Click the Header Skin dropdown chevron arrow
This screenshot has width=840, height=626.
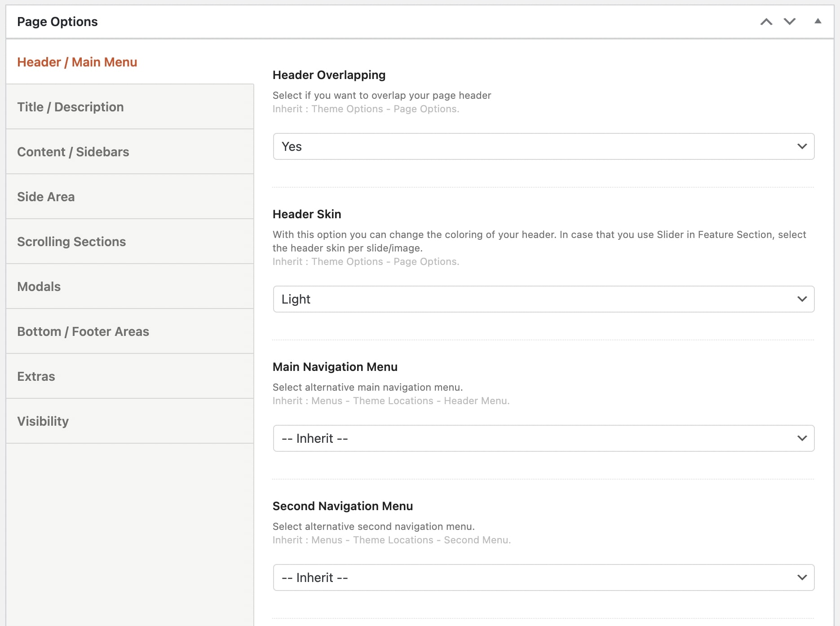pyautogui.click(x=802, y=299)
